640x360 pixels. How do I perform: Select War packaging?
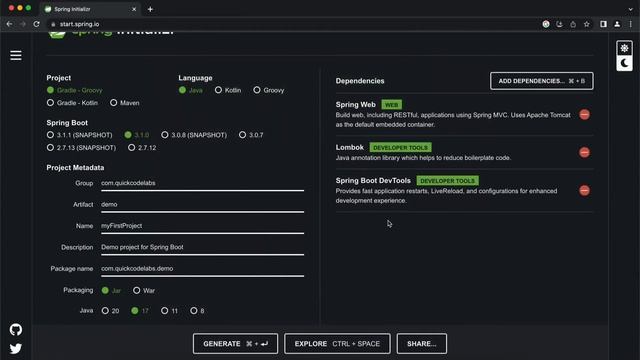coord(144,290)
